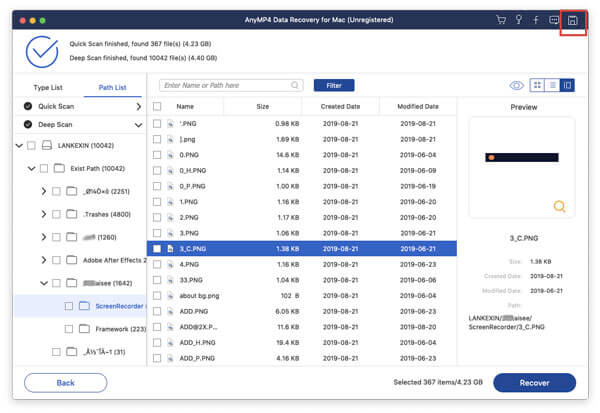Screen dimensions: 600x413
Task: Select the 2.PNG file row
Action: (302, 217)
